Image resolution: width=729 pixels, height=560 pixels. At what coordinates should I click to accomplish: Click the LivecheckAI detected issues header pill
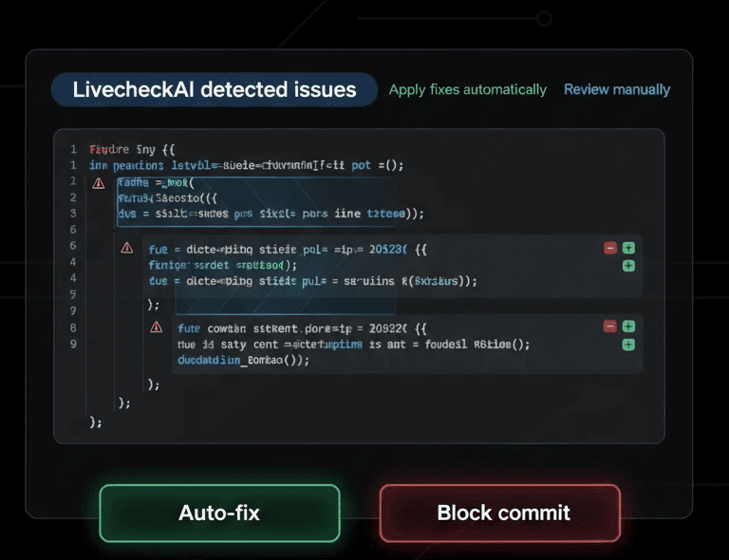click(x=214, y=89)
